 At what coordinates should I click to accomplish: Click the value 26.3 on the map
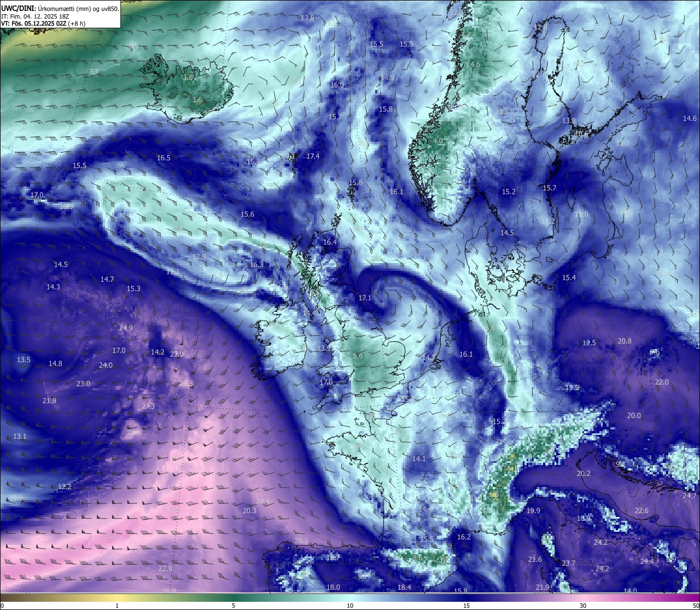tap(301, 541)
